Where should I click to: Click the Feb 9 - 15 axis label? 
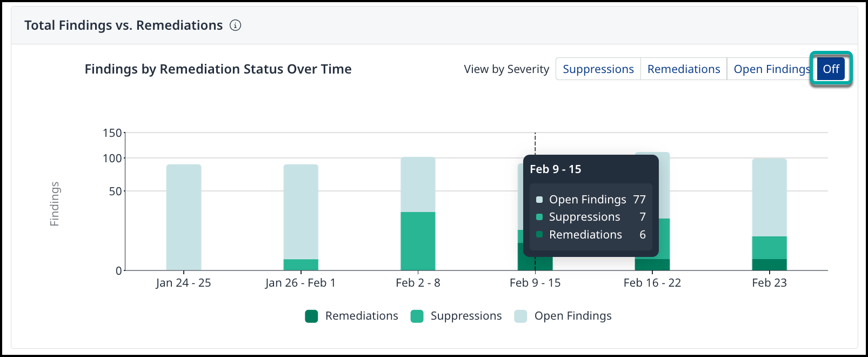coord(535,283)
